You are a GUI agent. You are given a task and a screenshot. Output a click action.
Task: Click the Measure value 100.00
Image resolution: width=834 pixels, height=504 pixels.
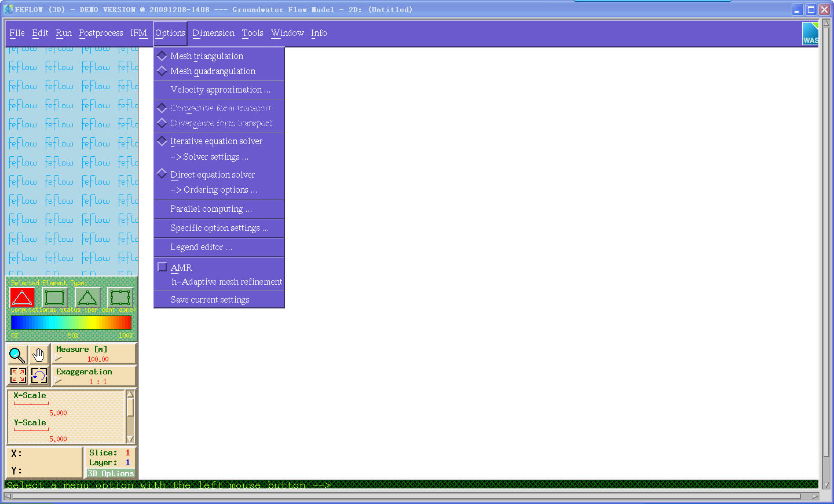[x=98, y=359]
